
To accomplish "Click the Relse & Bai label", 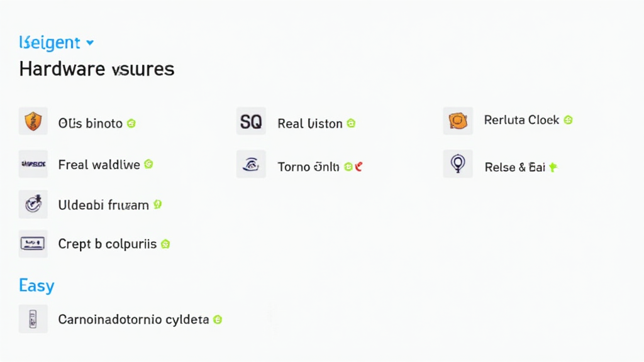I will 514,167.
